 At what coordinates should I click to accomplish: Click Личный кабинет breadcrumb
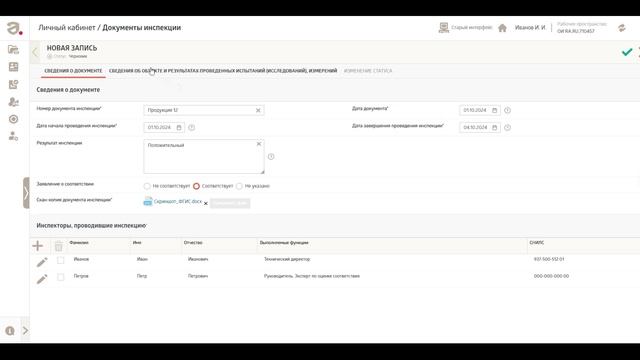(67, 28)
